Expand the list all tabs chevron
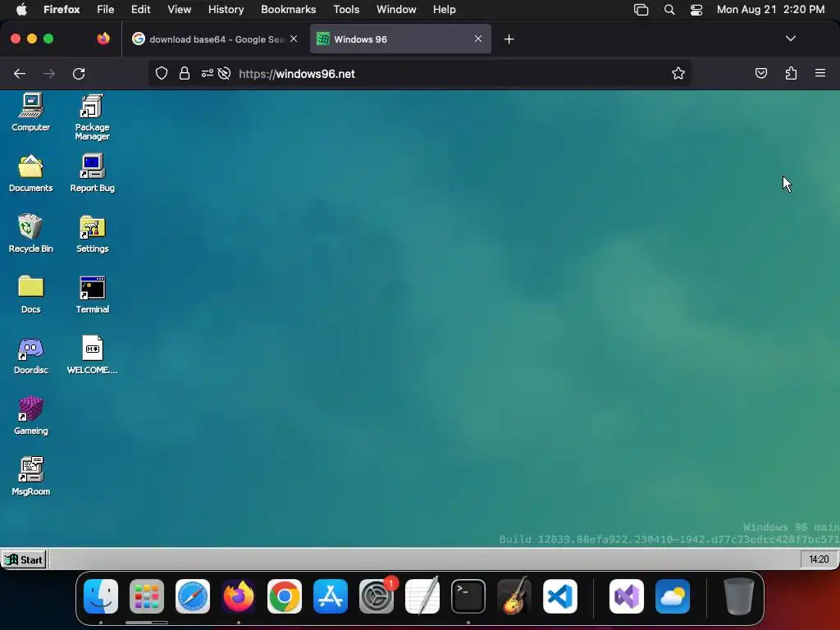 click(x=790, y=39)
